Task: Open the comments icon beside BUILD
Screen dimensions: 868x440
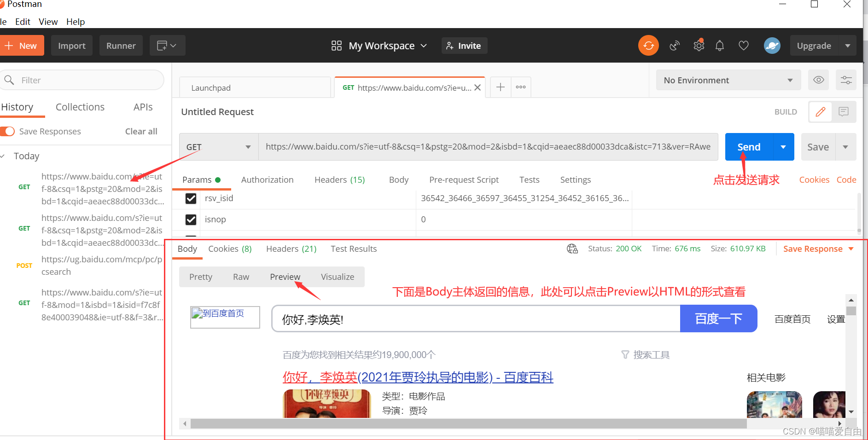Action: click(844, 112)
